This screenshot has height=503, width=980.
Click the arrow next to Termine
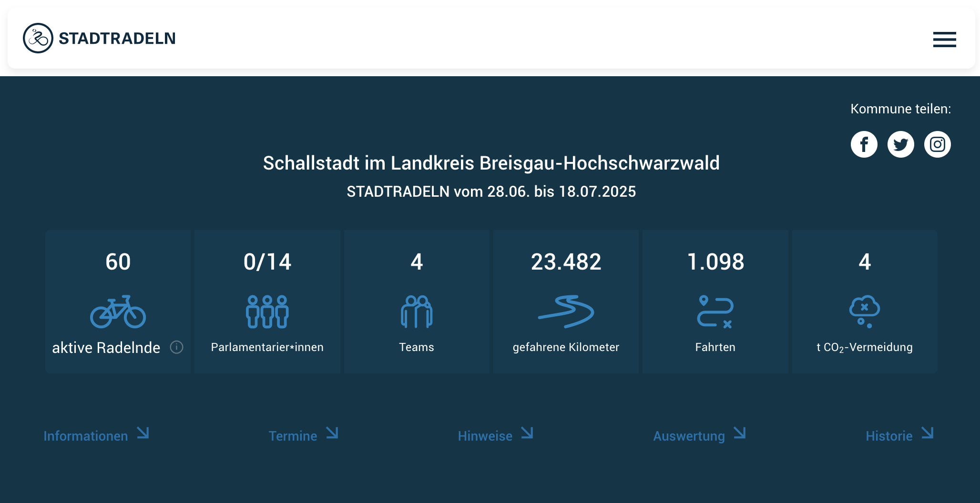click(332, 433)
